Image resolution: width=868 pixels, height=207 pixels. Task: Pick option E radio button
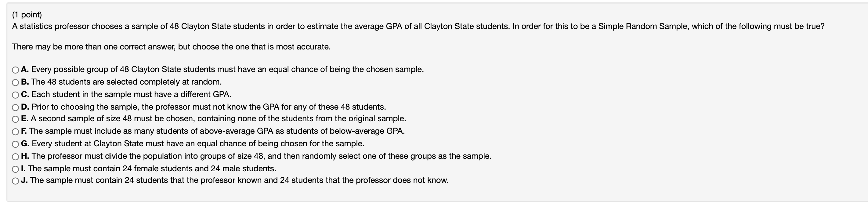coord(15,119)
